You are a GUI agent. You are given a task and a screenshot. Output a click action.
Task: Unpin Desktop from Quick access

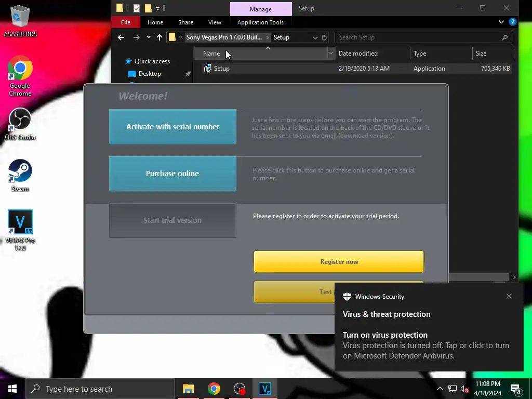[188, 74]
